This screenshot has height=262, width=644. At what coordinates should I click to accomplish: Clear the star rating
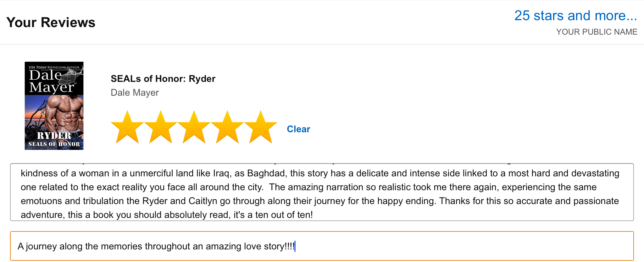click(298, 129)
